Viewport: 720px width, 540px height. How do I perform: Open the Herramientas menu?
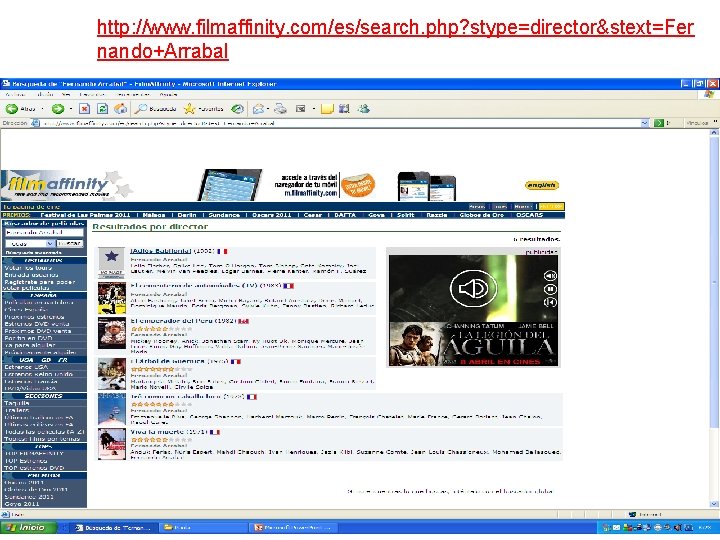[133, 95]
